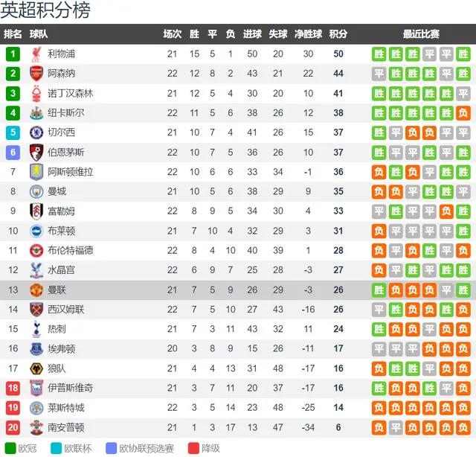
Task: Click rank badge 20 for 南安普顿
Action: click(13, 427)
